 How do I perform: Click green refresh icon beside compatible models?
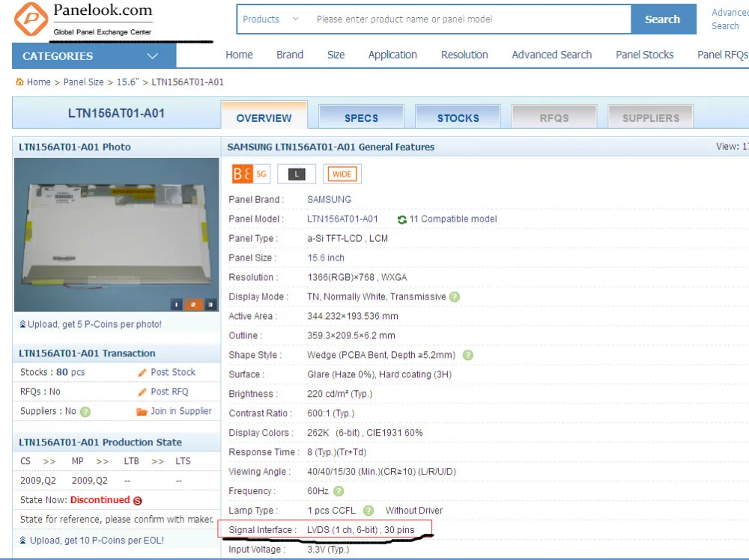point(402,219)
